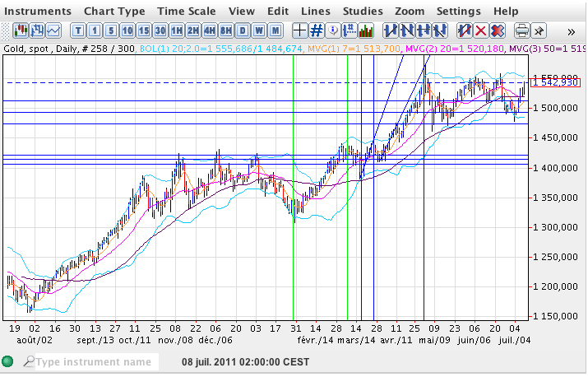
Task: Click the 1 500,000 price axis label
Action: (555, 108)
